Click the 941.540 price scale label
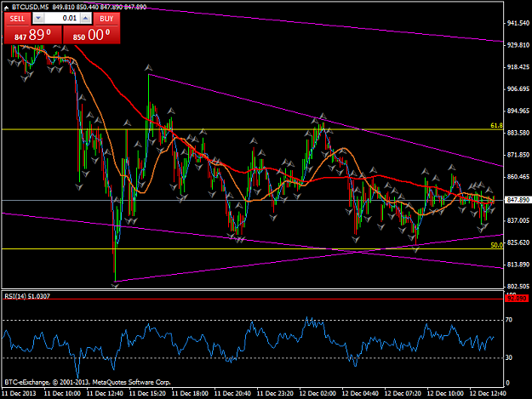This screenshot has height=399, width=532. tap(518, 23)
